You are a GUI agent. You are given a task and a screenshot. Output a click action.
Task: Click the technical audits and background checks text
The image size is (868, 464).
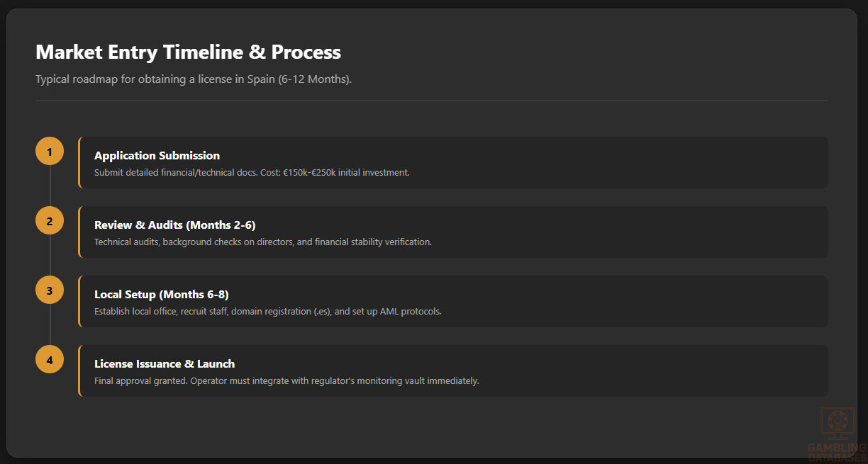tap(262, 242)
